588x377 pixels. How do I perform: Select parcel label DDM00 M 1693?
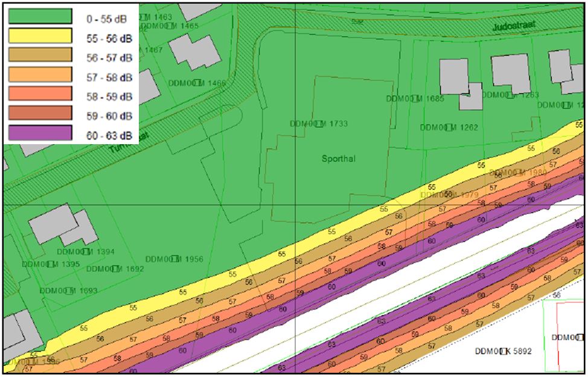click(68, 290)
